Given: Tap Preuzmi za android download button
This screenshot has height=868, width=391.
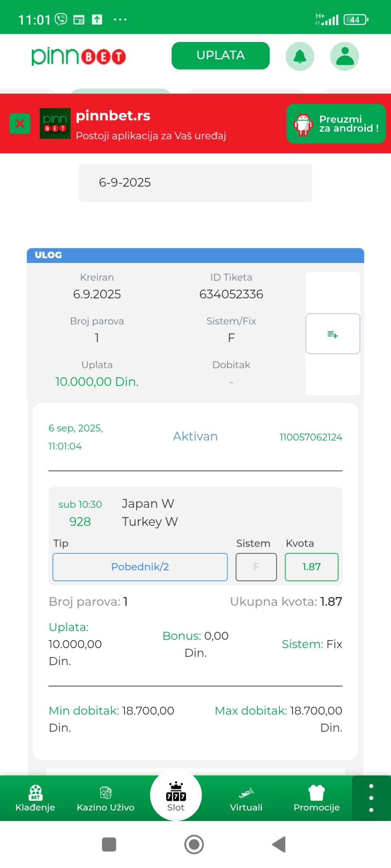Looking at the screenshot, I should pyautogui.click(x=336, y=124).
